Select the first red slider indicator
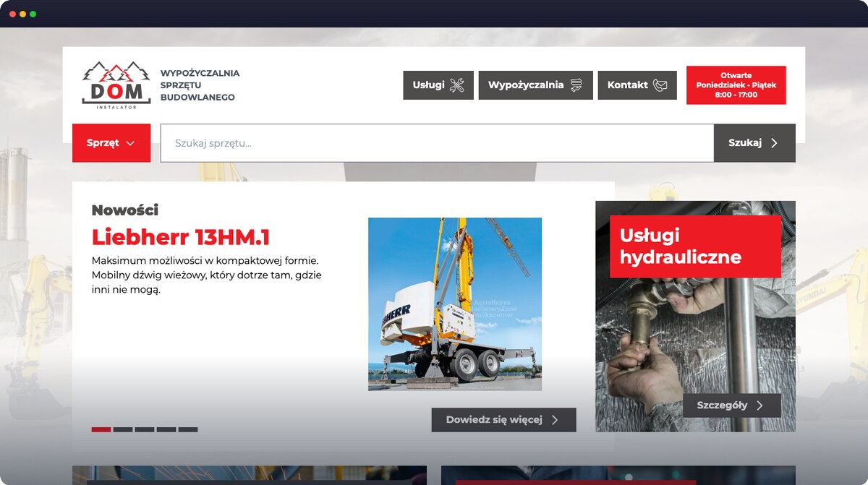868x485 pixels. (101, 429)
